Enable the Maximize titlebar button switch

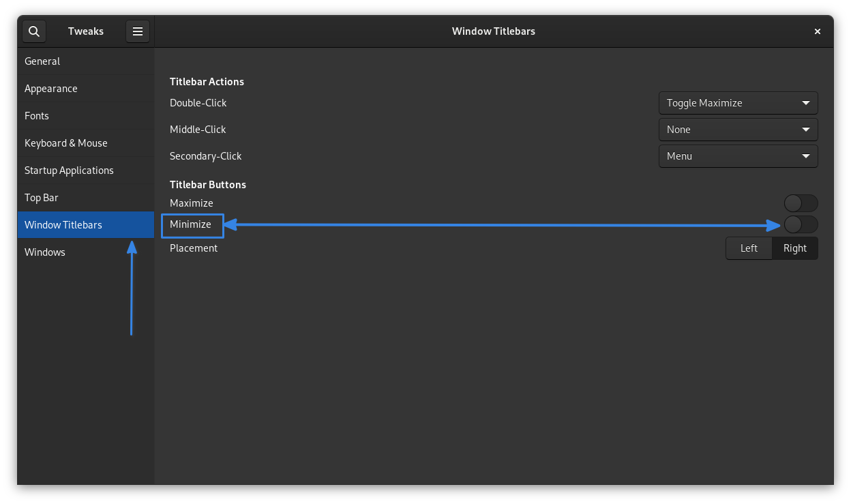click(x=801, y=203)
